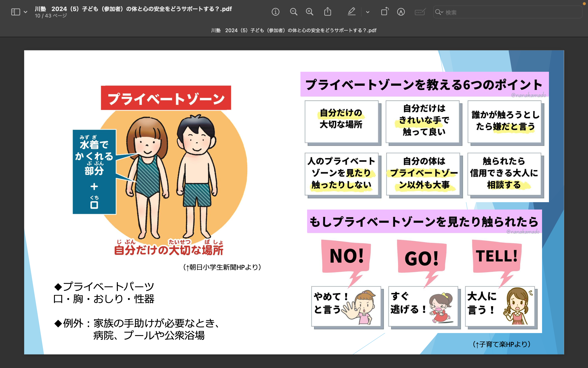Click the 'NO!' speech bubble
The height and width of the screenshot is (368, 588).
tap(346, 257)
